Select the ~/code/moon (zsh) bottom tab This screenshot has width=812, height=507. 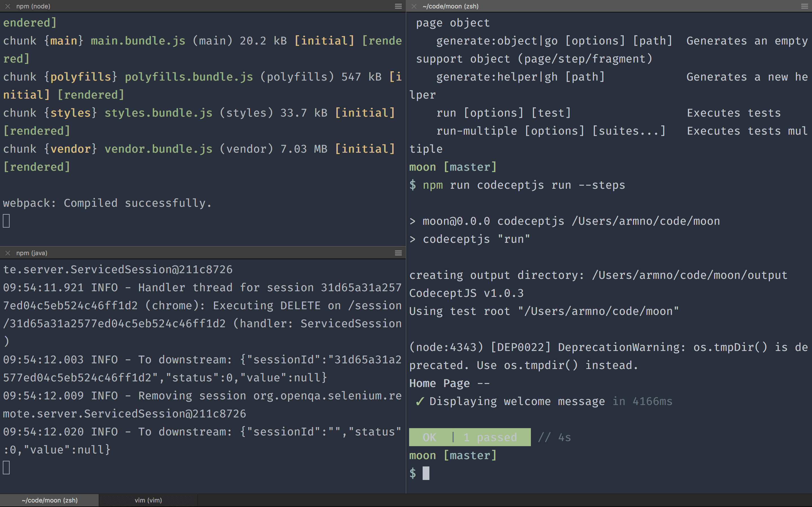point(49,500)
